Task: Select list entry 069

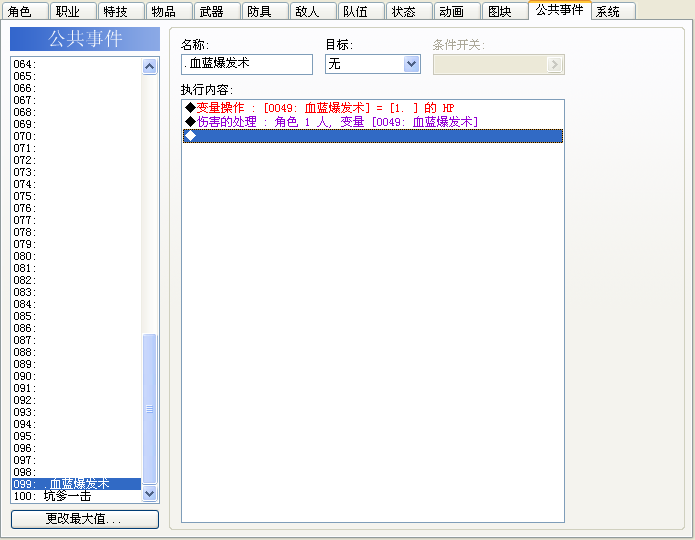Action: pos(76,124)
